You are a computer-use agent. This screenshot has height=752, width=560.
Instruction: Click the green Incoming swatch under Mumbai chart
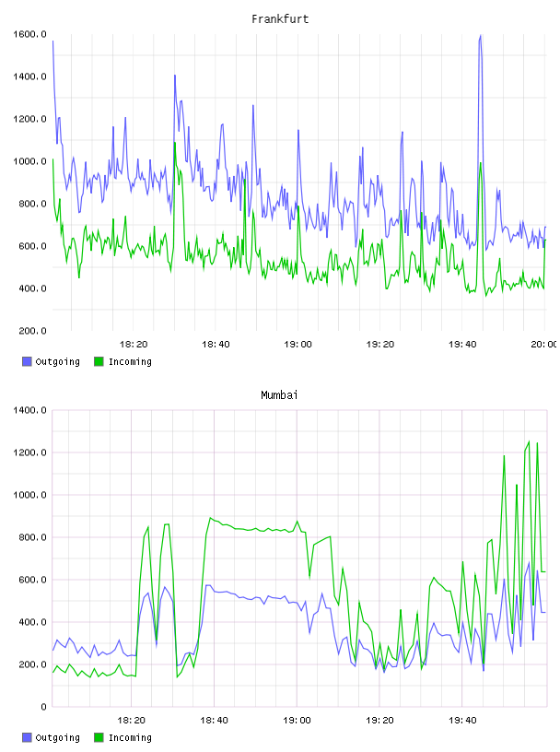click(x=99, y=737)
